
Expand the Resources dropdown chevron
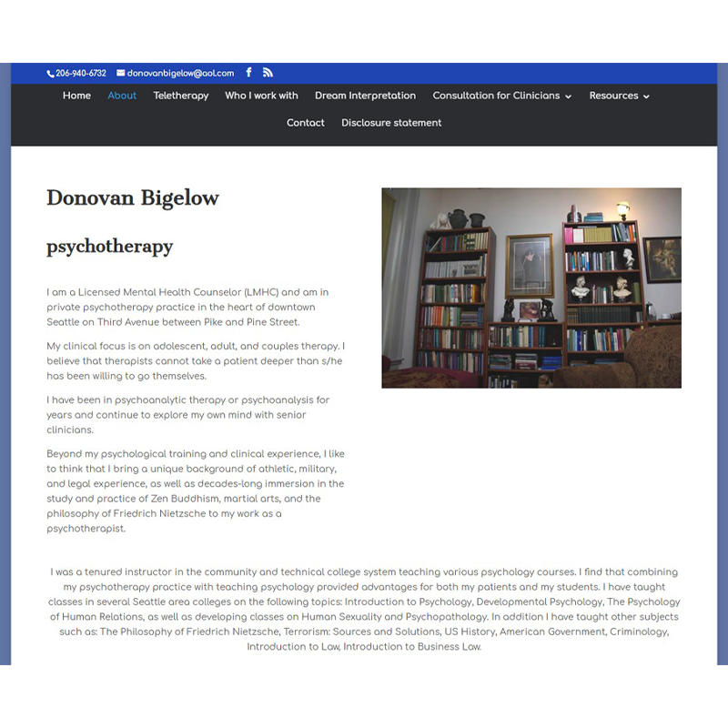pos(646,96)
